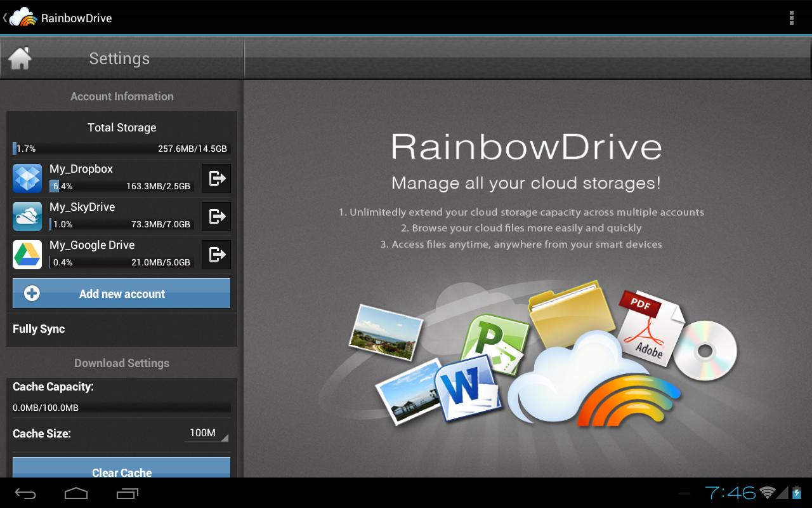Tap the Manage all your cloud storages tagline

pos(526,183)
